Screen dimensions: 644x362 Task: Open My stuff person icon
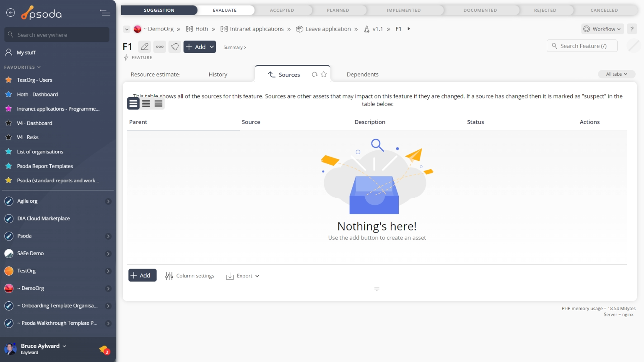point(8,52)
